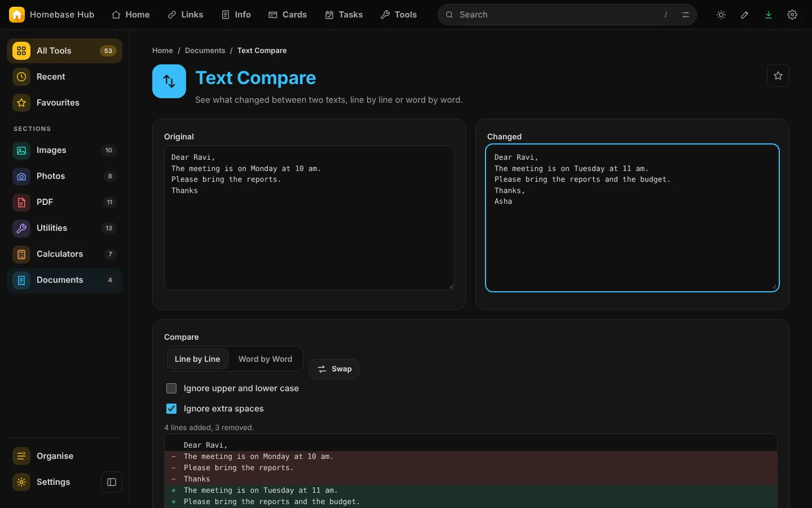
Task: Select the Documents section
Action: (x=64, y=280)
